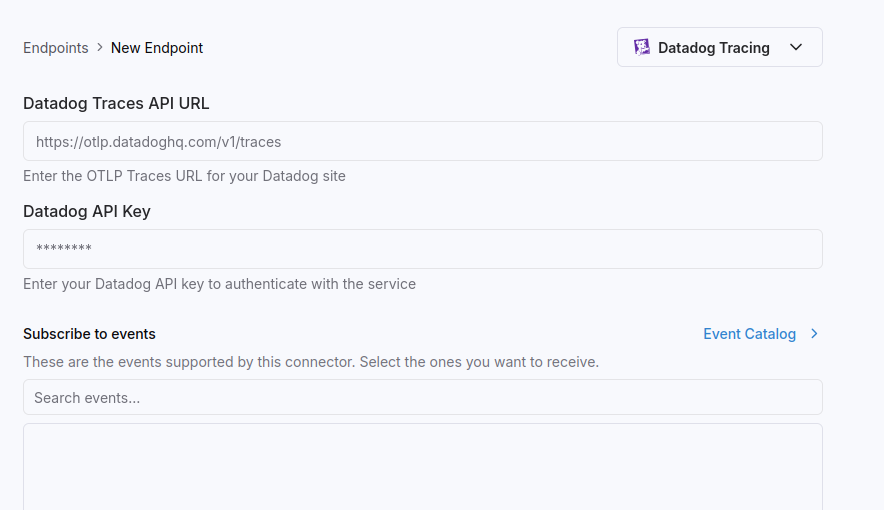Click the Event Catalog arrow icon
Screen dimensions: 884x510
pos(814,334)
